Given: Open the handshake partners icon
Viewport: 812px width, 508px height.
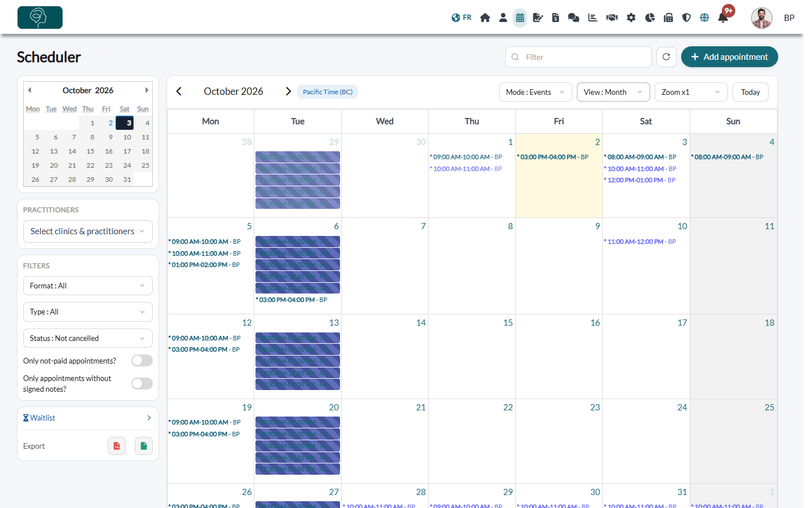Looking at the screenshot, I should tap(612, 17).
